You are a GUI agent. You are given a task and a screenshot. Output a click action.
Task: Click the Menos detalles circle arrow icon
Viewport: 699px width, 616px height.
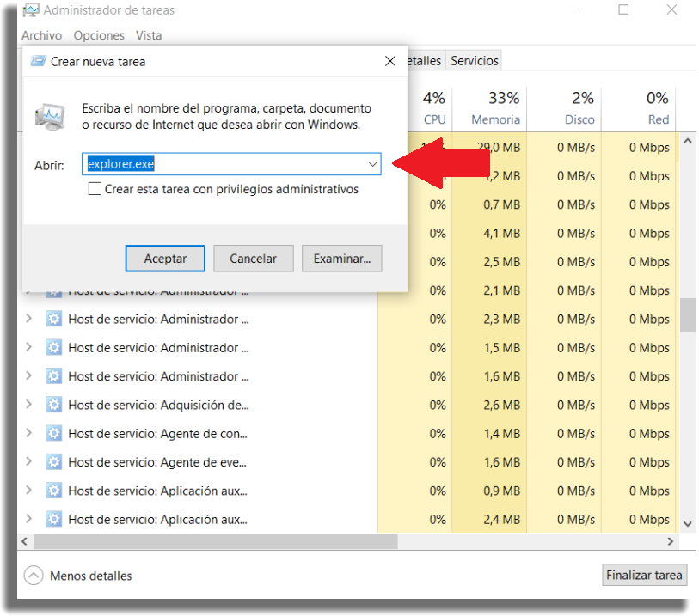[34, 575]
